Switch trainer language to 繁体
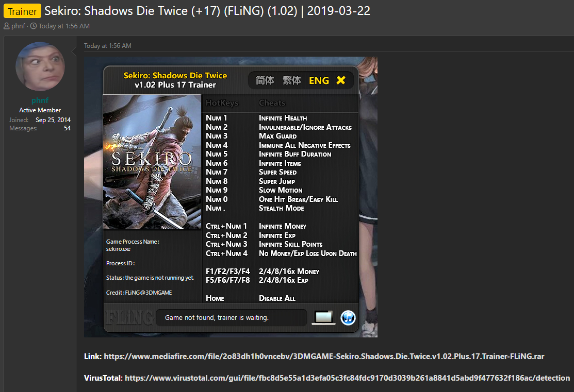Screen dimensions: 574x392 pyautogui.click(x=291, y=80)
